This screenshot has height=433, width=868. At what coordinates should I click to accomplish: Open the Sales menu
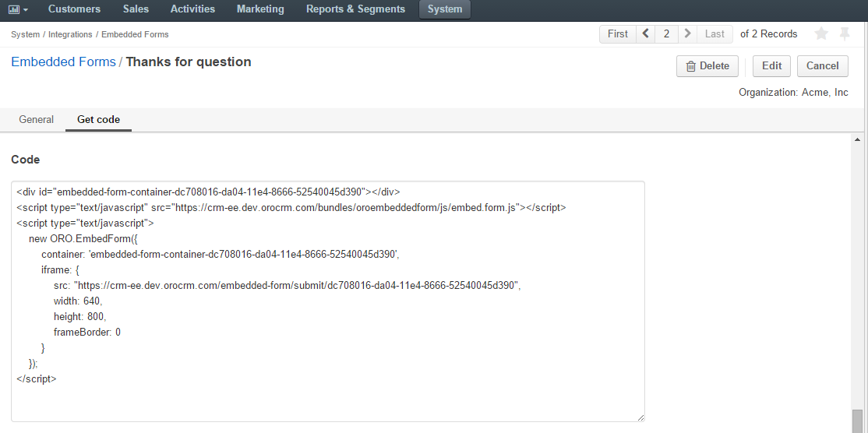(136, 9)
